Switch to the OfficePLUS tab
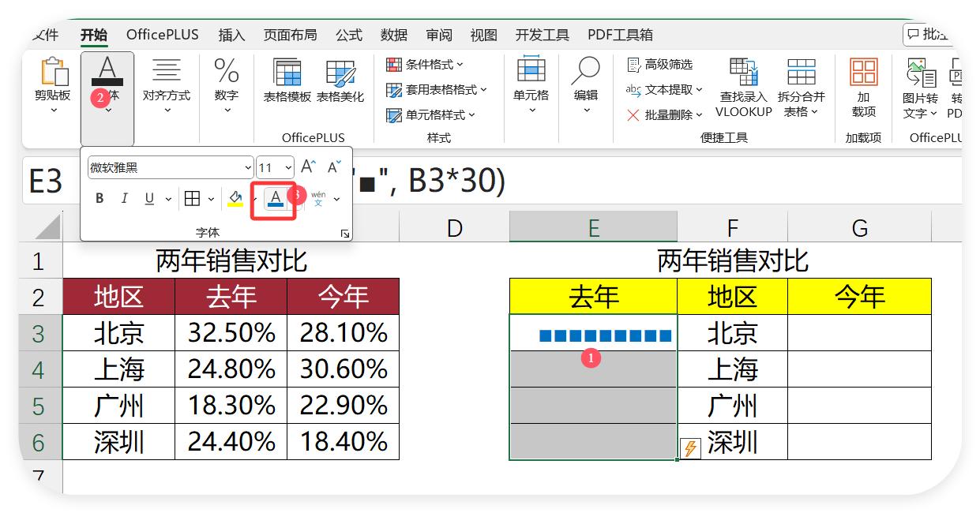This screenshot has height=513, width=980. (163, 35)
